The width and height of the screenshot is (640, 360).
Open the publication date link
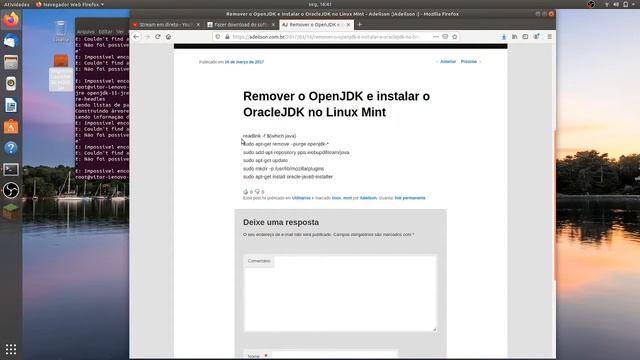coord(244,62)
